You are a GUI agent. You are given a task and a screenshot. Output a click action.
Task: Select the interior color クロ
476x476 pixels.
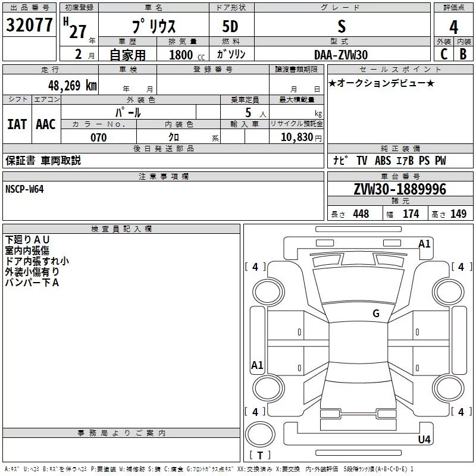[174, 137]
